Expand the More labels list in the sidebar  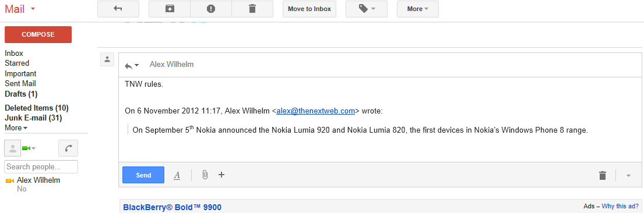click(16, 128)
